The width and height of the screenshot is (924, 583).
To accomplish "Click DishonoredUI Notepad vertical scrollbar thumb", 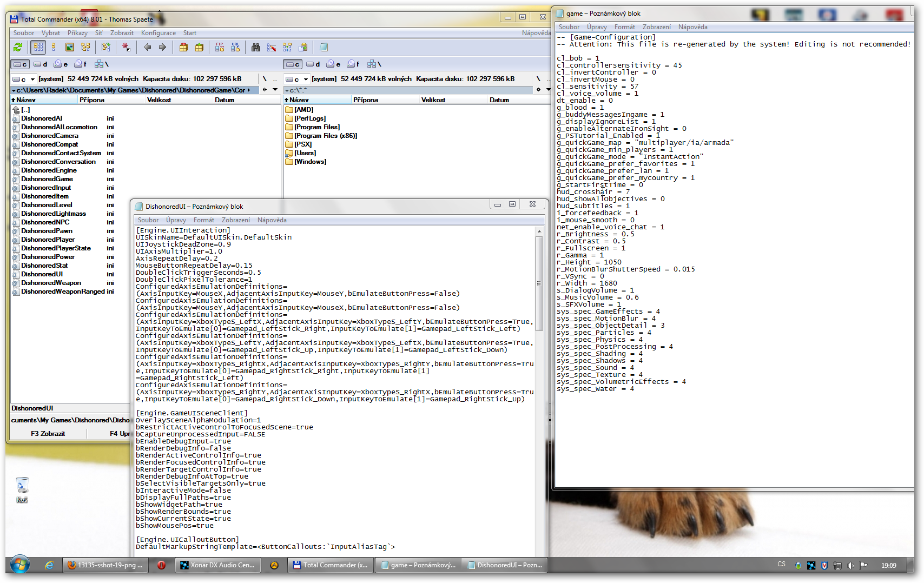I will click(539, 283).
